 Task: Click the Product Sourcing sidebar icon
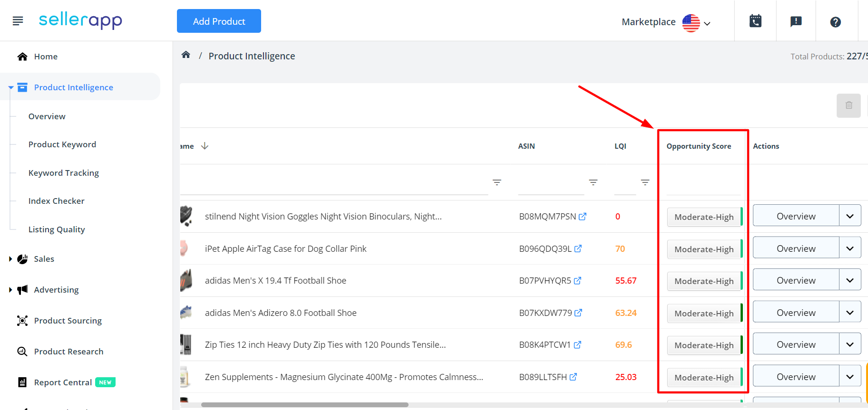coord(22,321)
